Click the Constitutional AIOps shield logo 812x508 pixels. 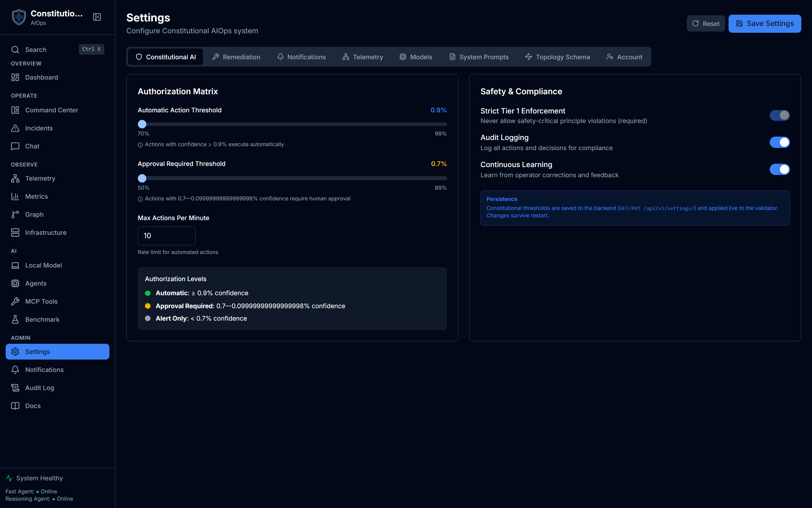(x=19, y=17)
